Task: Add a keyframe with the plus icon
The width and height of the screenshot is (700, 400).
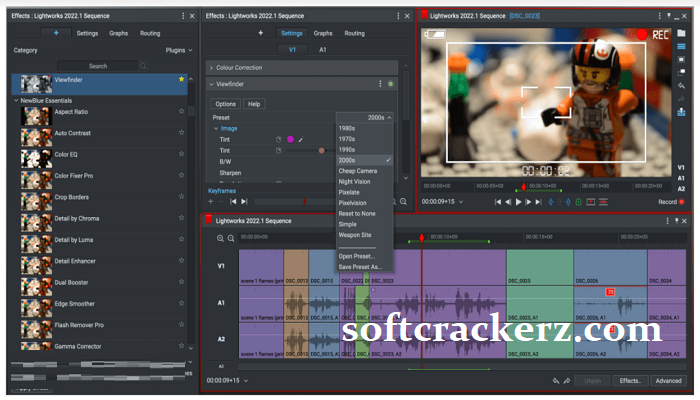Action: pos(211,202)
